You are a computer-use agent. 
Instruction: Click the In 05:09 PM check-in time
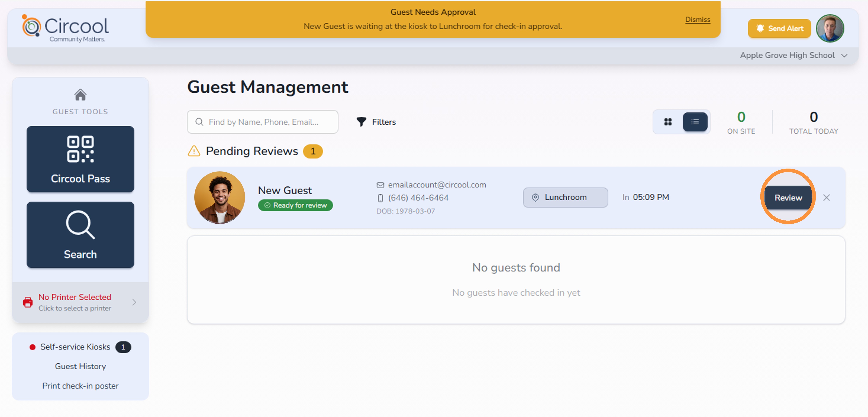click(x=646, y=197)
